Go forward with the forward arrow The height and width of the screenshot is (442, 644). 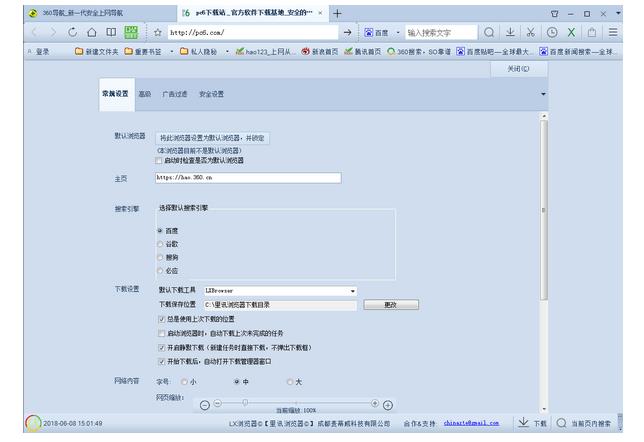[53, 32]
